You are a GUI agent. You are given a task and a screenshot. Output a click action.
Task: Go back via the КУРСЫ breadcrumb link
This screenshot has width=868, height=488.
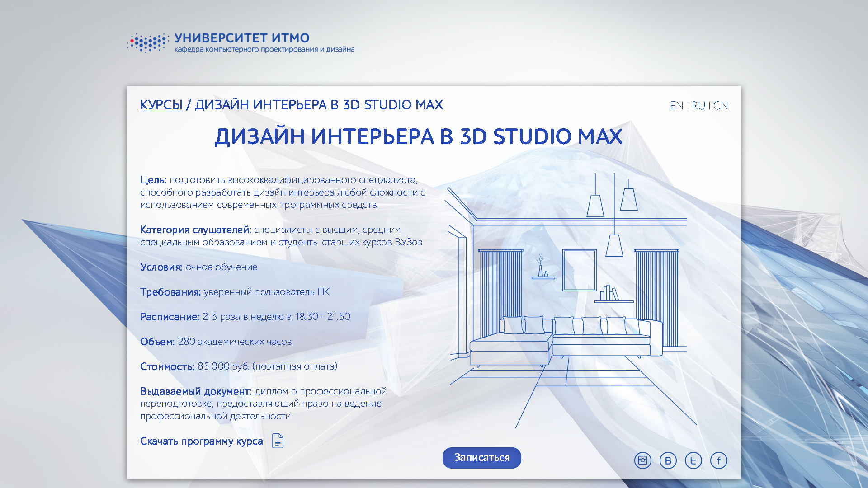[x=161, y=105]
